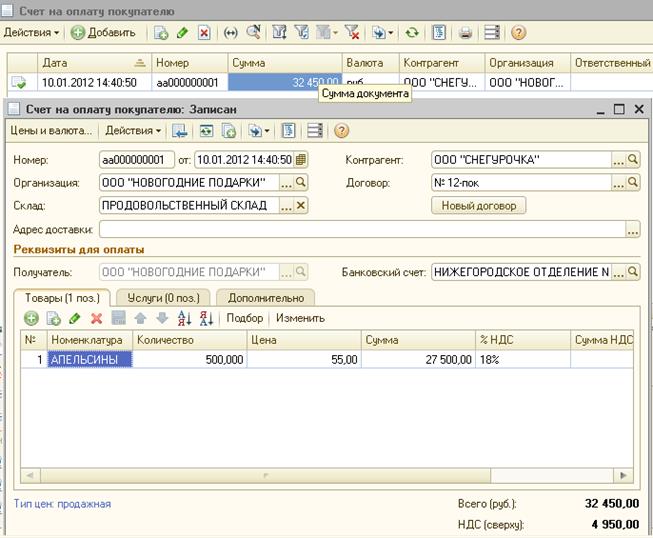Viewport: 653px width, 538px height.
Task: Clear the Склад field with X button
Action: point(300,205)
